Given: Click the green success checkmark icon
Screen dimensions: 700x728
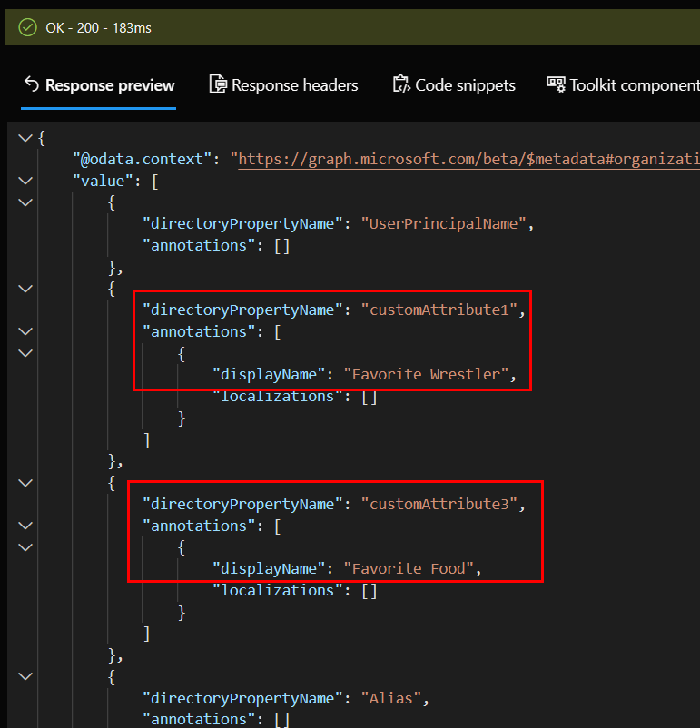Looking at the screenshot, I should (x=27, y=27).
